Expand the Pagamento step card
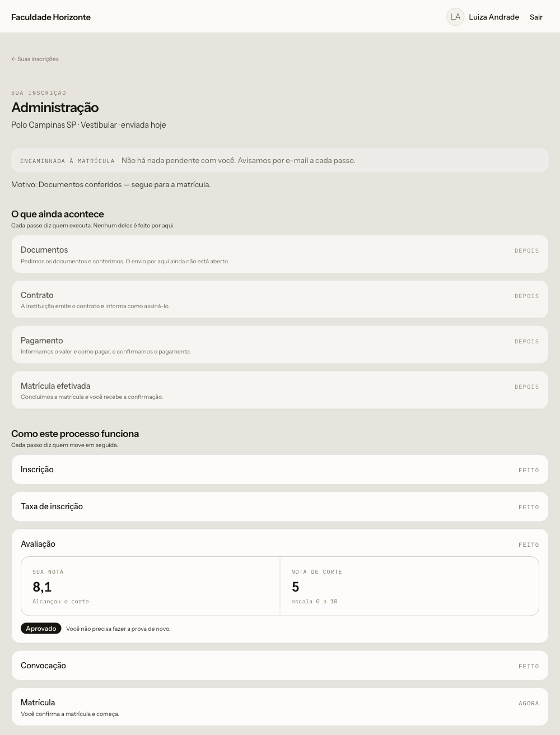The height and width of the screenshot is (735, 560). coord(280,345)
